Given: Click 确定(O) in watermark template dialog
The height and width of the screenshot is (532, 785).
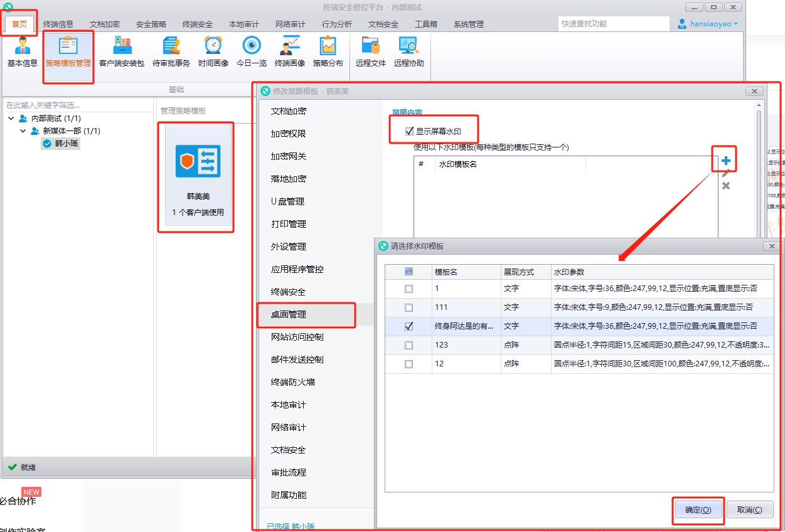Looking at the screenshot, I should (698, 510).
